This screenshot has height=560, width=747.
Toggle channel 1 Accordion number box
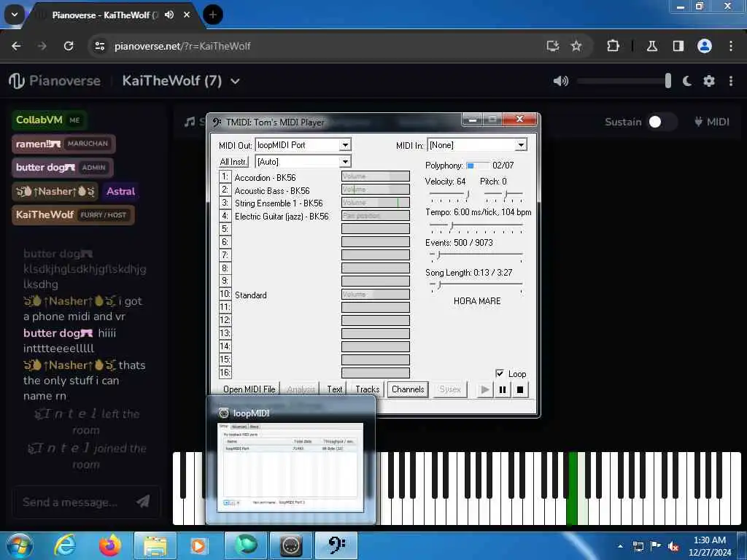225,176
